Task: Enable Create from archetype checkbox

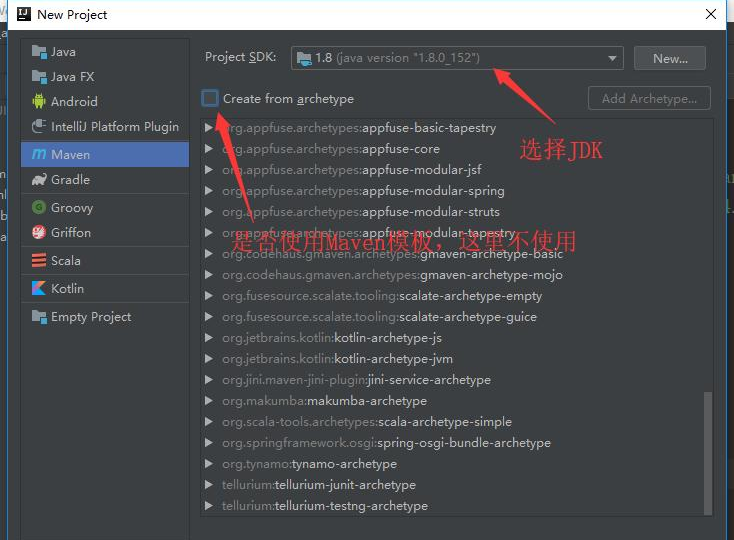Action: (210, 98)
